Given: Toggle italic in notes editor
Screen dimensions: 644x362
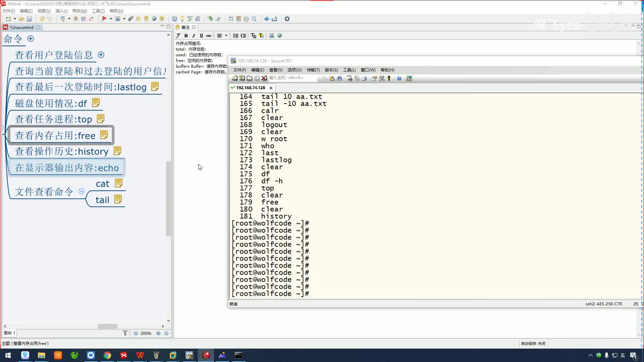Looking at the screenshot, I should point(193,36).
